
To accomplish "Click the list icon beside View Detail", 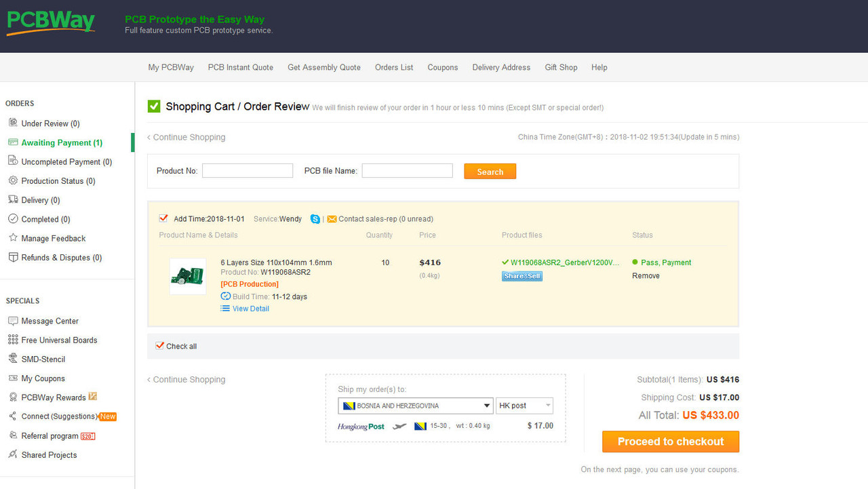I will tap(225, 309).
